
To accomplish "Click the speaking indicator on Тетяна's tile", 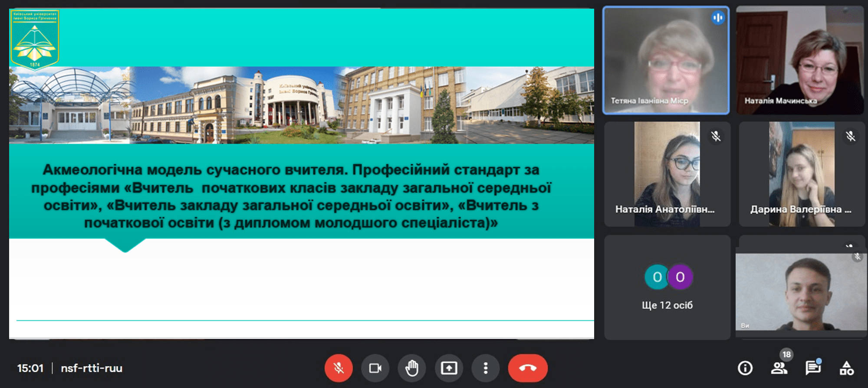I will coord(718,18).
